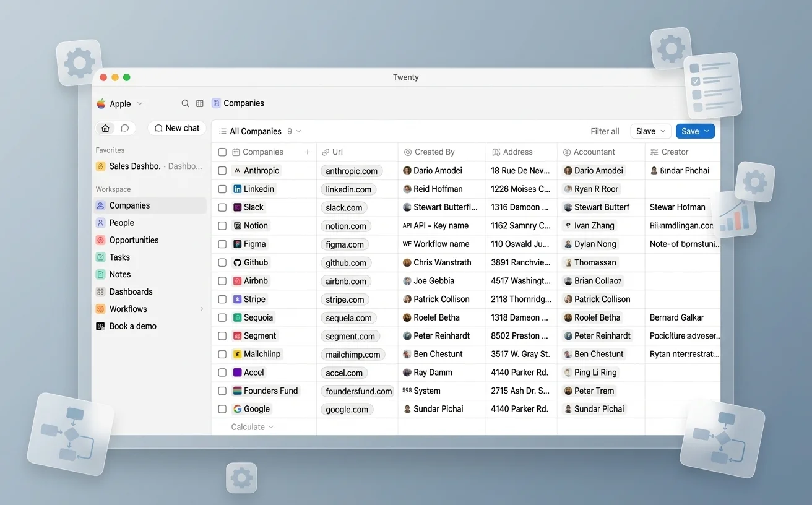Viewport: 812px width, 505px height.
Task: Click the Accel company logo
Action: [x=237, y=373]
